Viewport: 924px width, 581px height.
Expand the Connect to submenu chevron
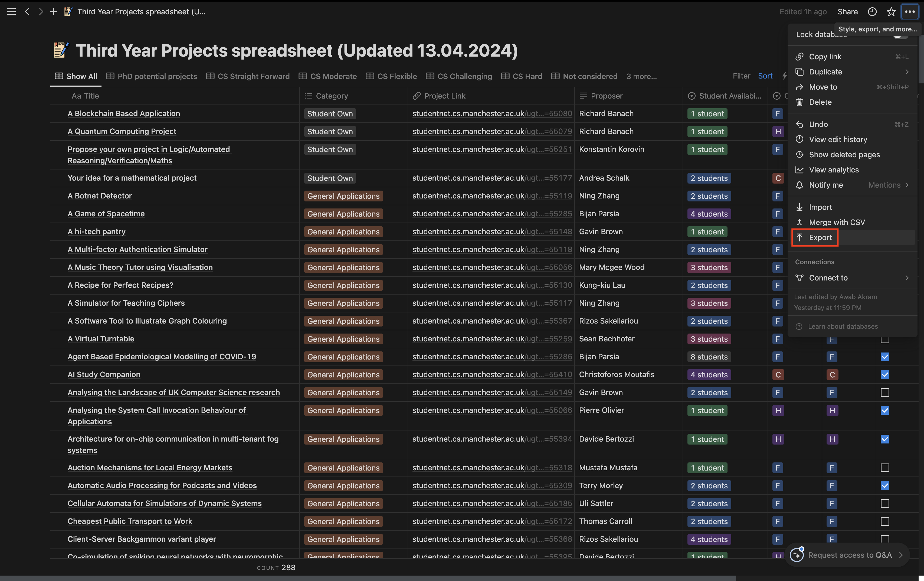coord(907,278)
